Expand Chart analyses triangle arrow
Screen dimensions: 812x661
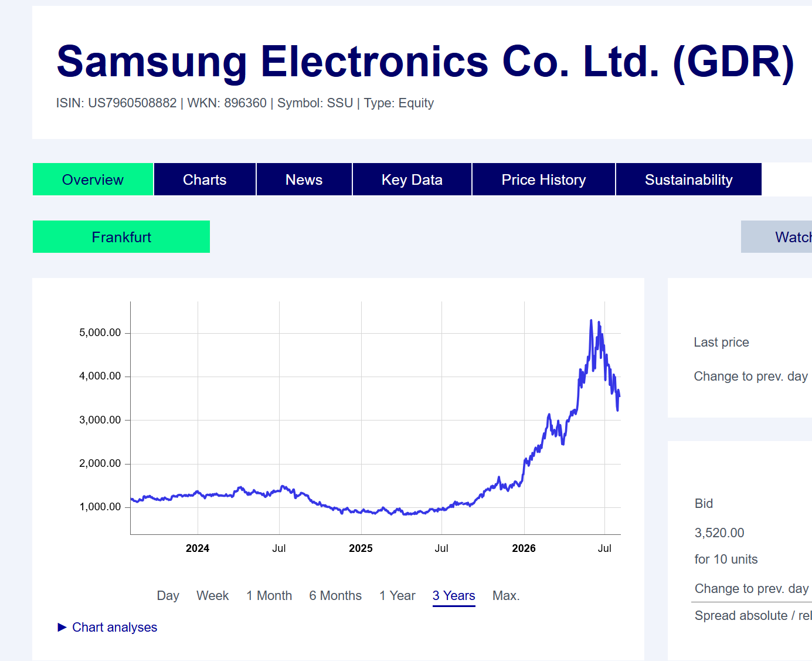(x=62, y=628)
